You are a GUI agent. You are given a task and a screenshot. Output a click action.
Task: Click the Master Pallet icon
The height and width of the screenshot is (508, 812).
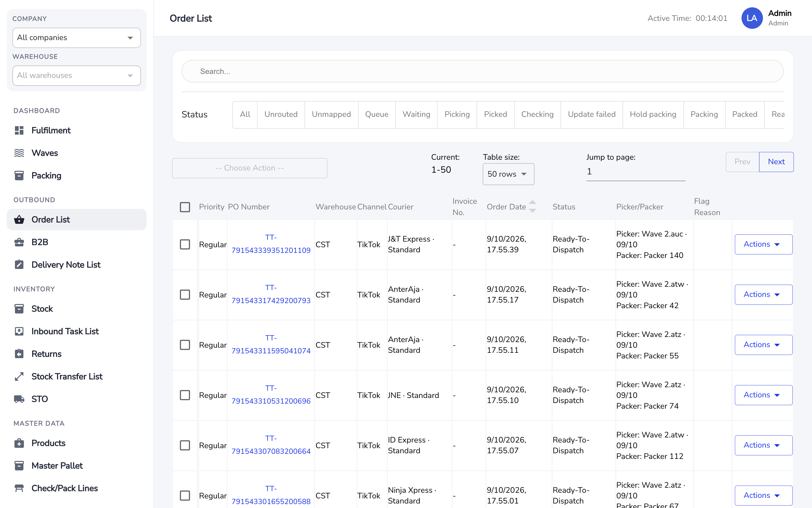click(19, 465)
